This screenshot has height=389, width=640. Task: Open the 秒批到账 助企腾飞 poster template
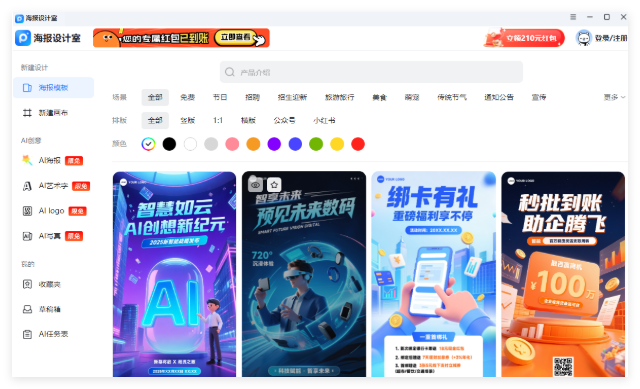[x=563, y=274]
